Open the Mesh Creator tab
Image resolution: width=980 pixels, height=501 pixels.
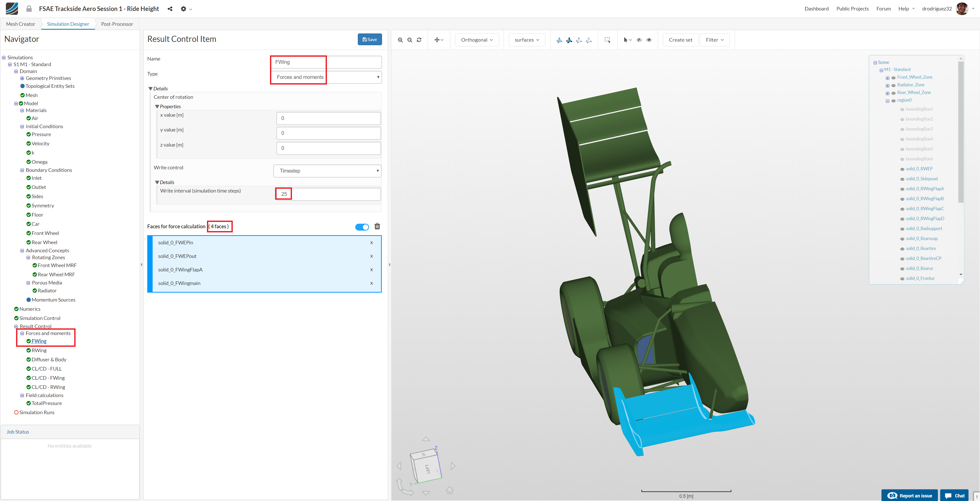(x=20, y=24)
